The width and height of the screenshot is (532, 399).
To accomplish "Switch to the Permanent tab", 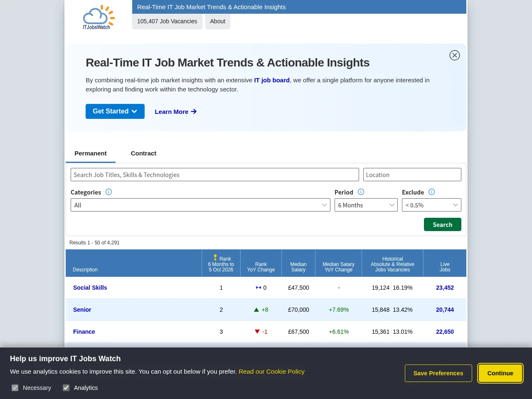I will point(91,153).
